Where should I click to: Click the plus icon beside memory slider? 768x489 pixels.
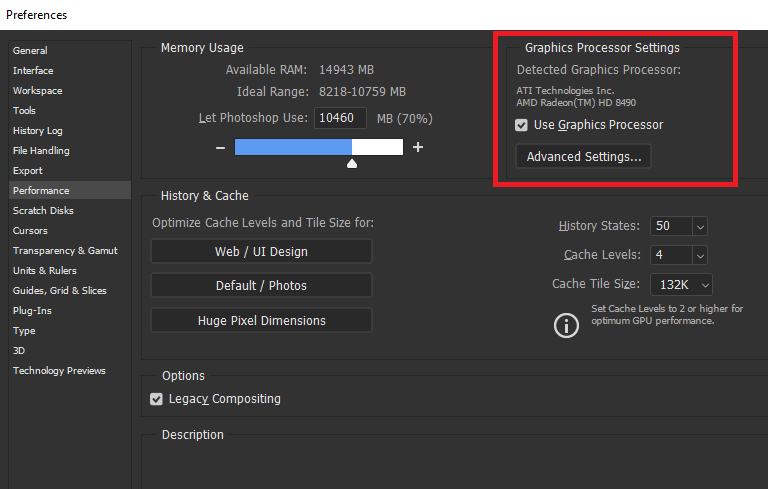pos(418,148)
